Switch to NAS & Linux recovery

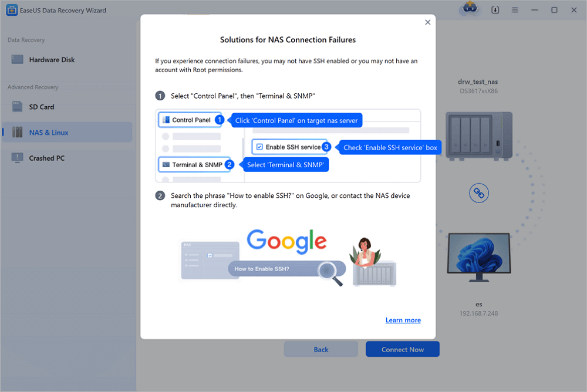[x=68, y=132]
